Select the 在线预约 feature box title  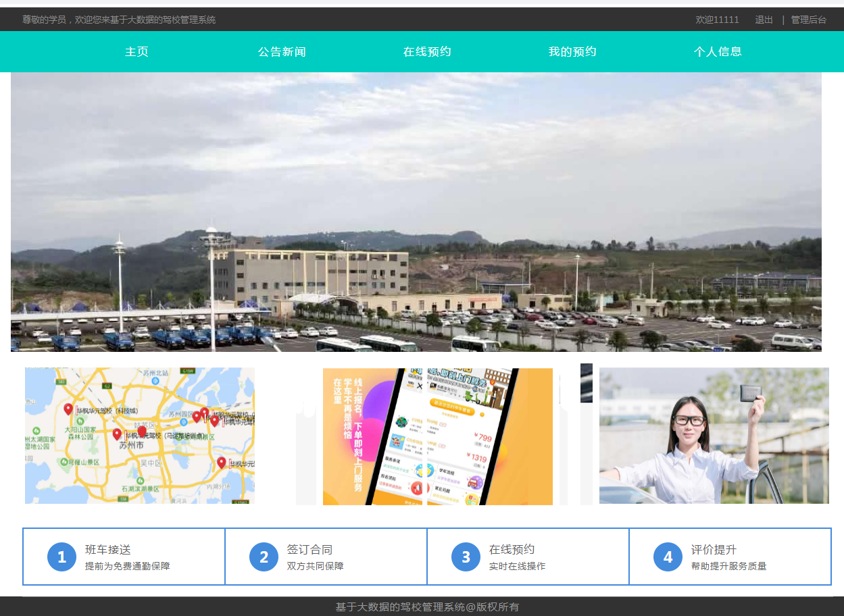[x=512, y=550]
